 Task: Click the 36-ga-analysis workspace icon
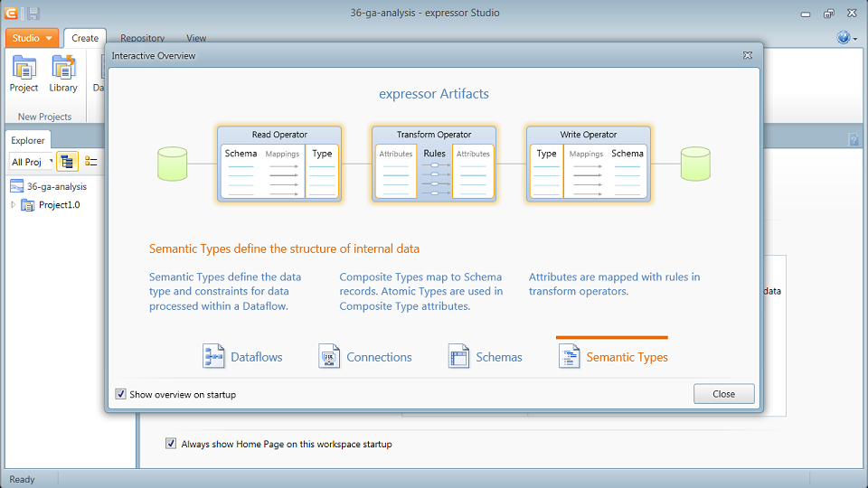[x=16, y=186]
